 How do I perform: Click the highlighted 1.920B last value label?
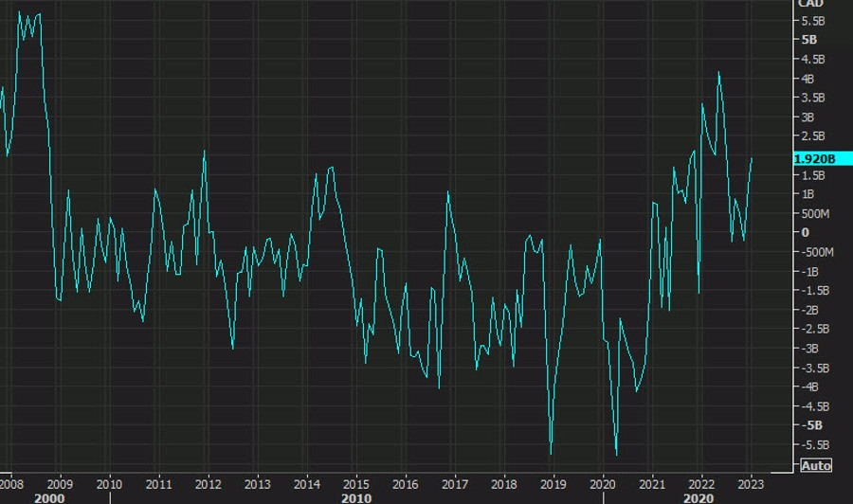(815, 159)
